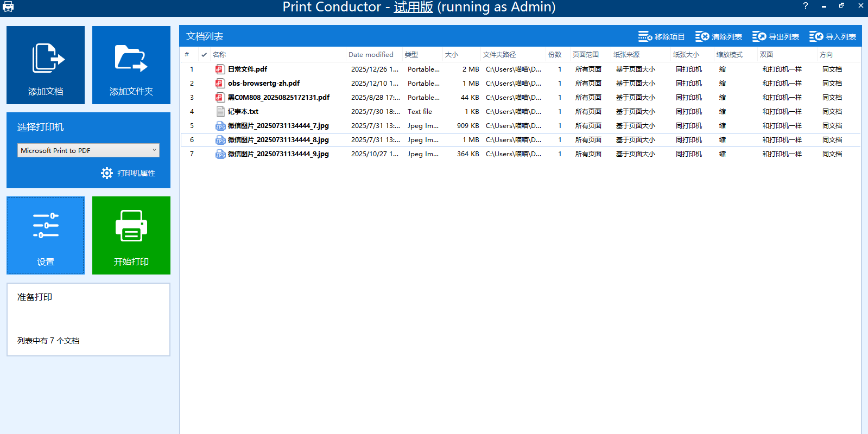The width and height of the screenshot is (868, 434).
Task: Click the checkmark column header
Action: click(x=204, y=55)
